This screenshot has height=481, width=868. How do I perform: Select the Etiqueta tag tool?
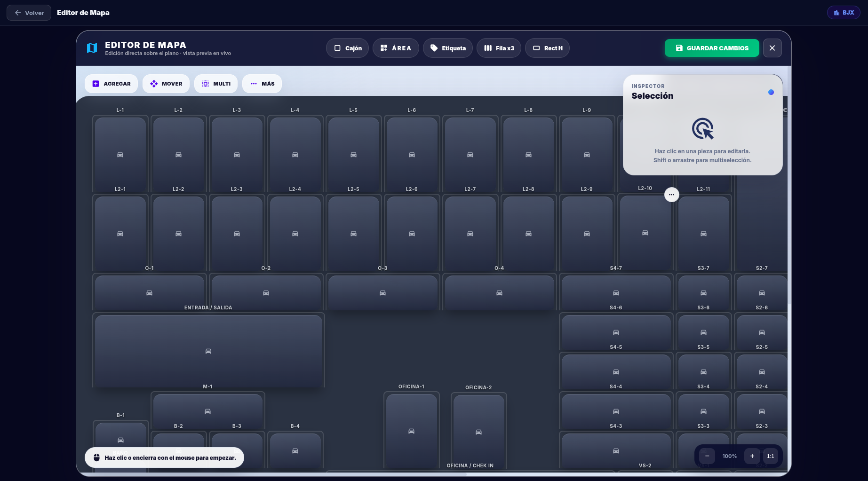447,48
